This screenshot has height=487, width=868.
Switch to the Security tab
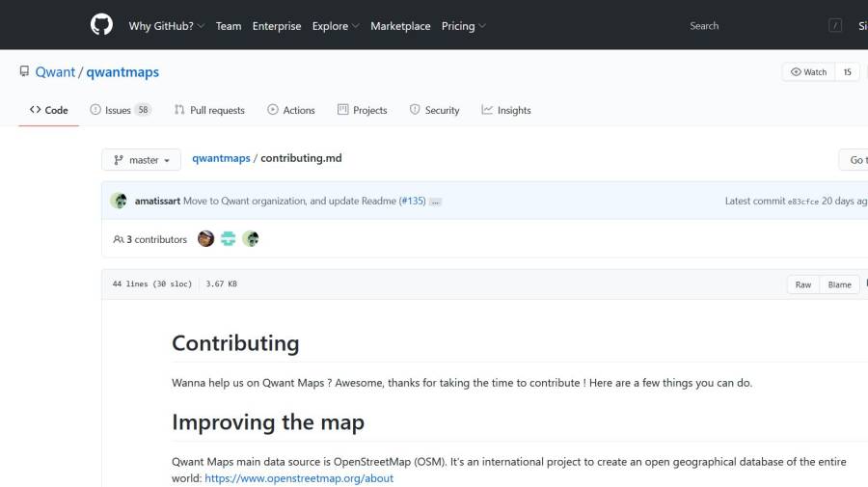(x=435, y=110)
